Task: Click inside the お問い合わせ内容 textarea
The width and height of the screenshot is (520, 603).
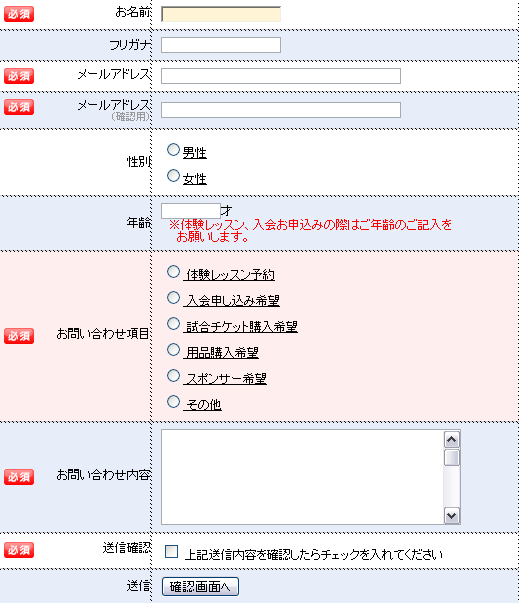Action: (x=302, y=477)
